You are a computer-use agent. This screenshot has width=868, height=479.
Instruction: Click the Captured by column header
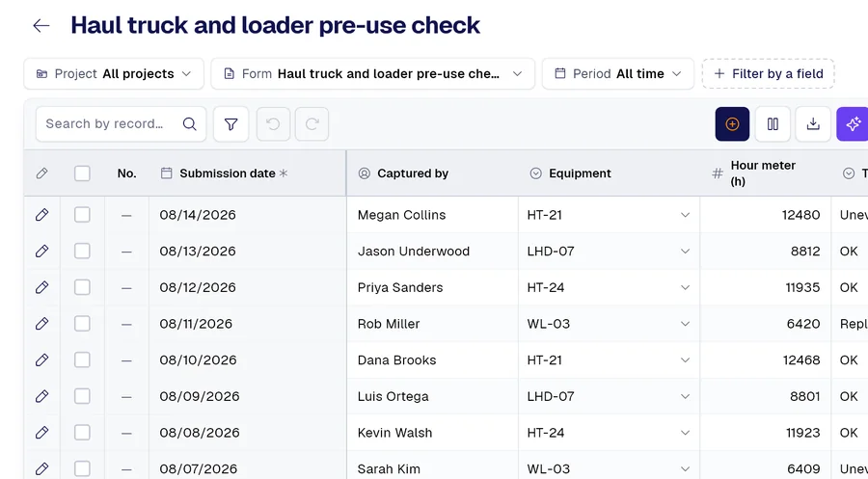(x=433, y=173)
